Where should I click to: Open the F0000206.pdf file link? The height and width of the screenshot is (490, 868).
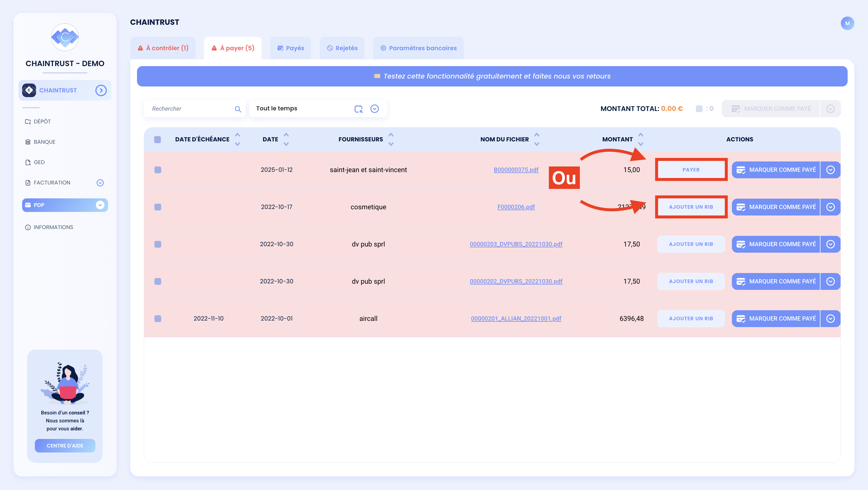click(516, 207)
